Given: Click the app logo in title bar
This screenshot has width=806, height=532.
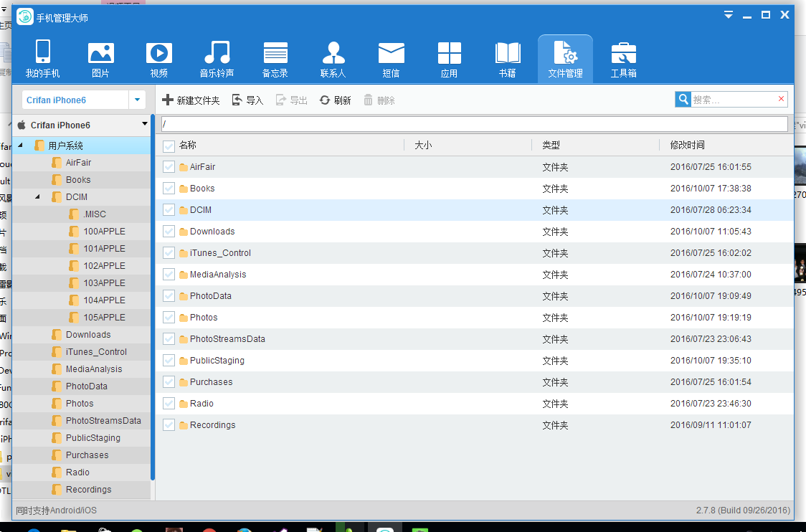Looking at the screenshot, I should 24,17.
